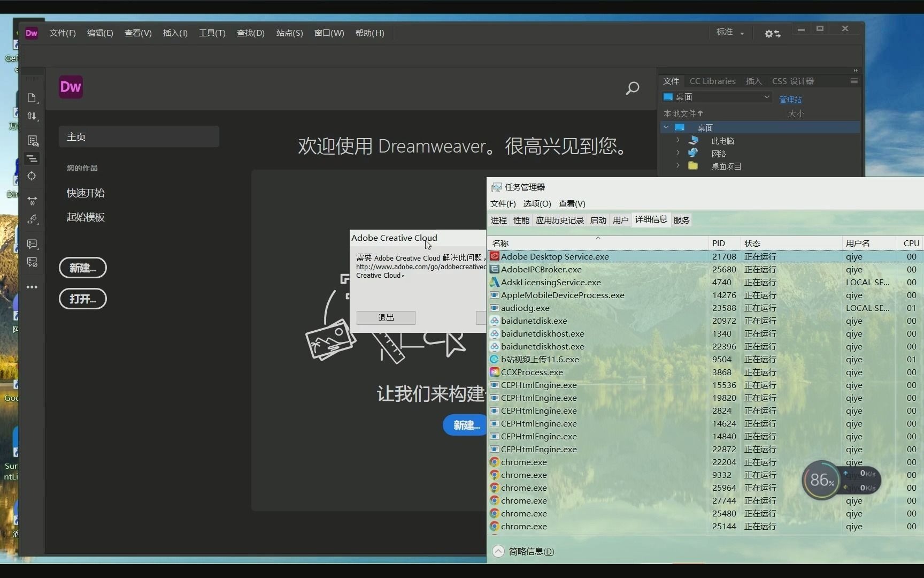Select Adobe Desktop Service.exe process row
Image resolution: width=924 pixels, height=578 pixels.
click(x=705, y=256)
